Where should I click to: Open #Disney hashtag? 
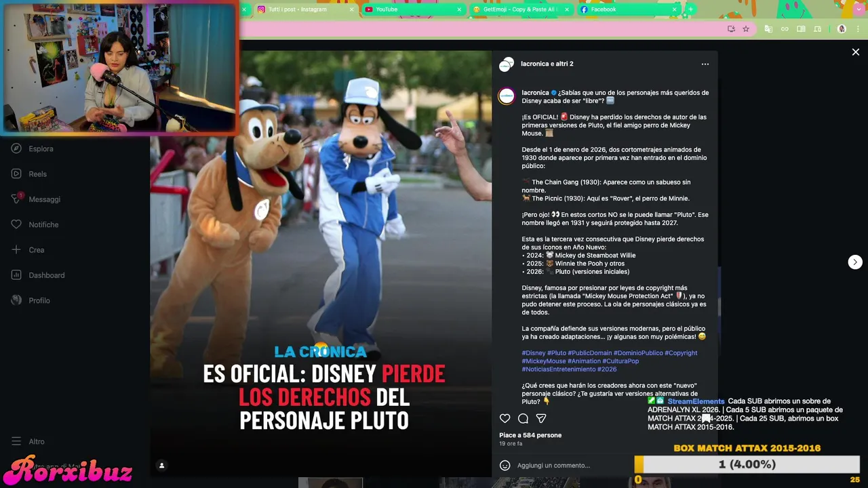point(533,353)
